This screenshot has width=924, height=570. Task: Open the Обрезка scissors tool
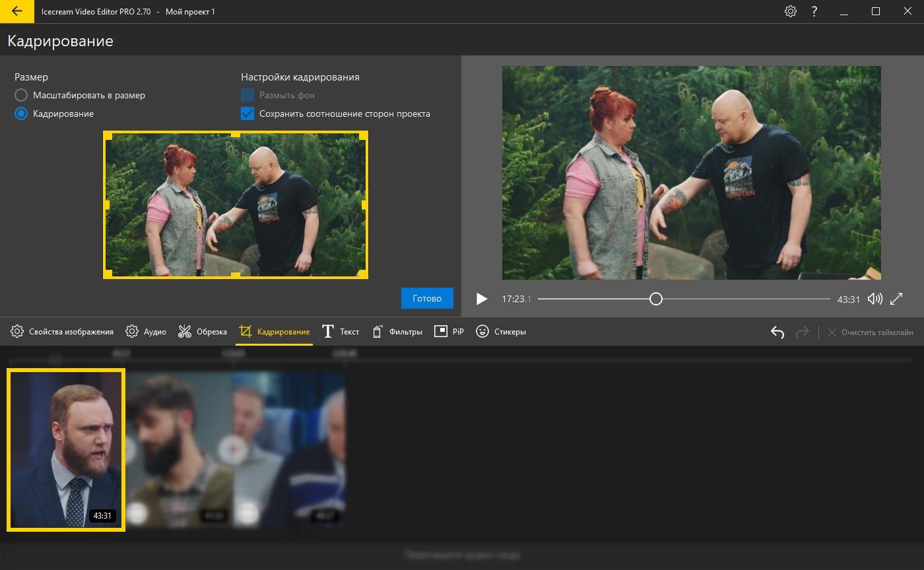point(203,332)
